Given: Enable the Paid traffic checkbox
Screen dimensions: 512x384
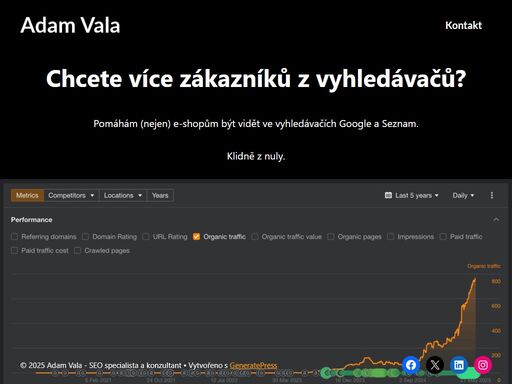Looking at the screenshot, I should tap(443, 237).
